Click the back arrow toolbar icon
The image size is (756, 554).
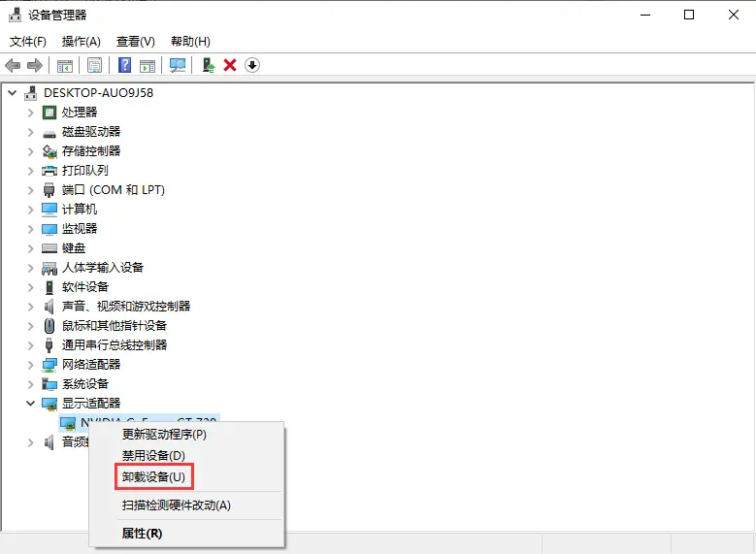point(13,65)
